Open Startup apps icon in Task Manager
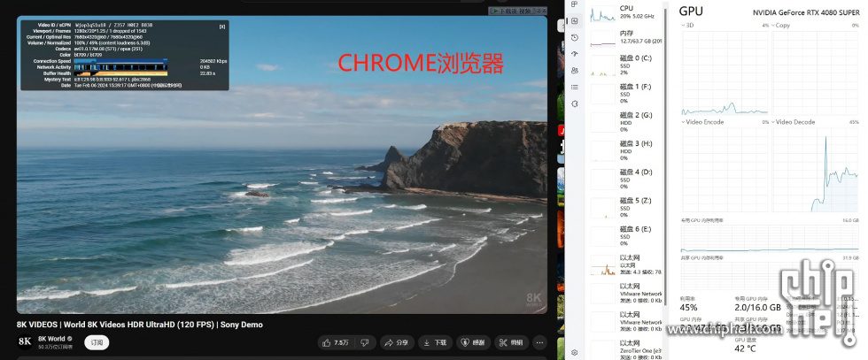This screenshot has height=360, width=868. coord(575,54)
